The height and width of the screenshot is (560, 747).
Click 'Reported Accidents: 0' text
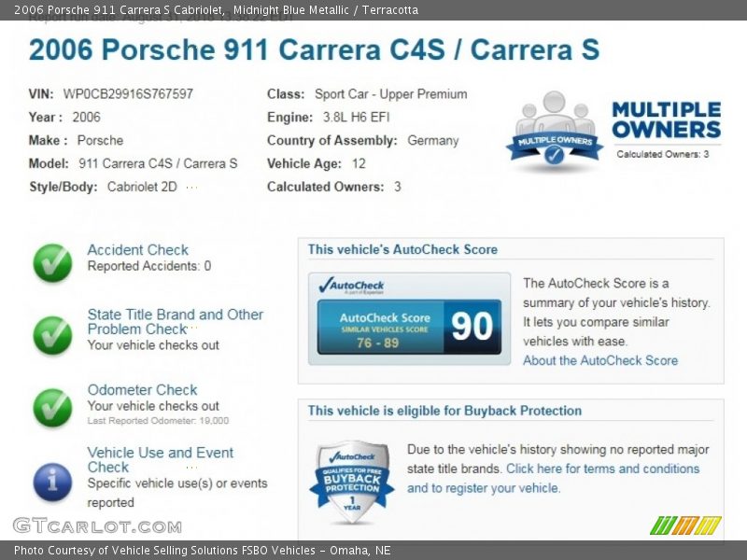pos(149,266)
